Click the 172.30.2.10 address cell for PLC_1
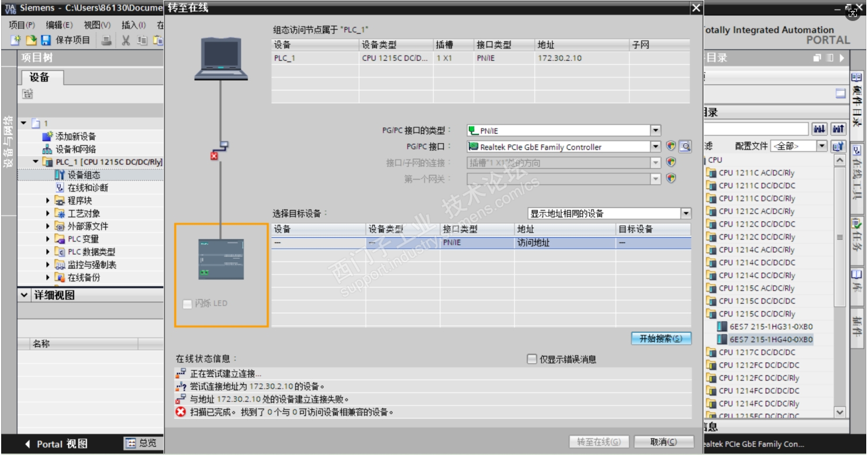The width and height of the screenshot is (868, 455). point(582,58)
